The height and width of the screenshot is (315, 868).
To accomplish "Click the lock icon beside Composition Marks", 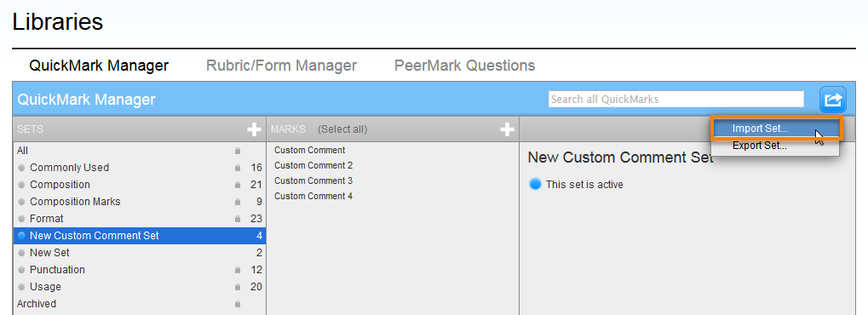I will coord(238,202).
